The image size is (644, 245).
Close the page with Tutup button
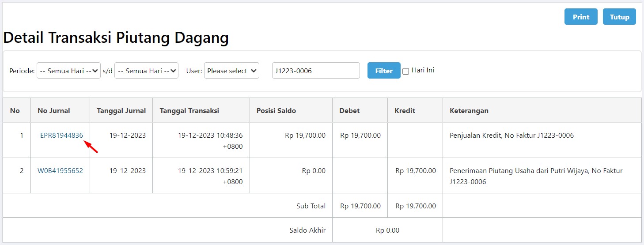619,17
